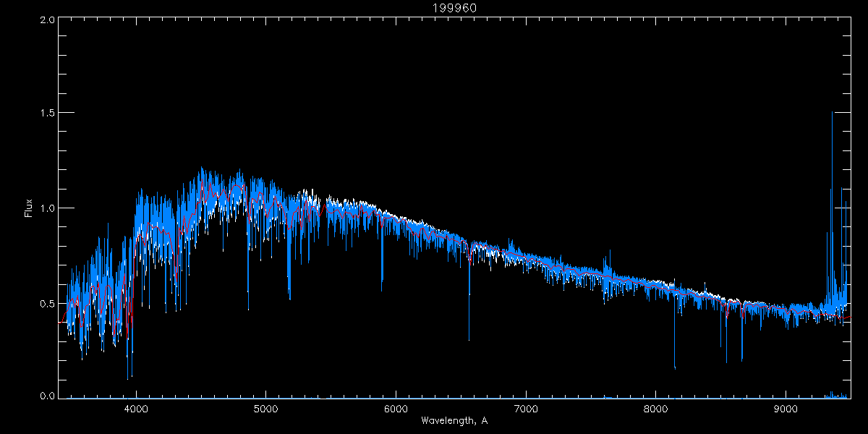The width and height of the screenshot is (868, 434).
Task: Click the bottom of the deep absorption line near 6560
Action: pyautogui.click(x=469, y=339)
